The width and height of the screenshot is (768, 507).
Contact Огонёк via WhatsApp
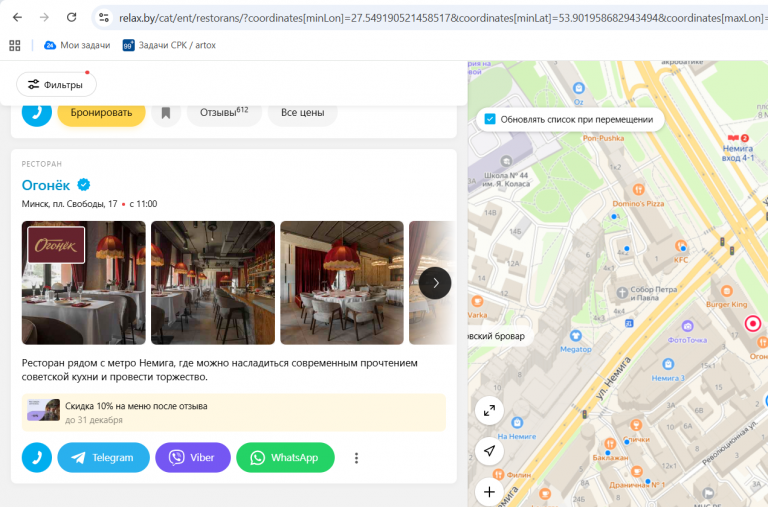click(x=285, y=458)
